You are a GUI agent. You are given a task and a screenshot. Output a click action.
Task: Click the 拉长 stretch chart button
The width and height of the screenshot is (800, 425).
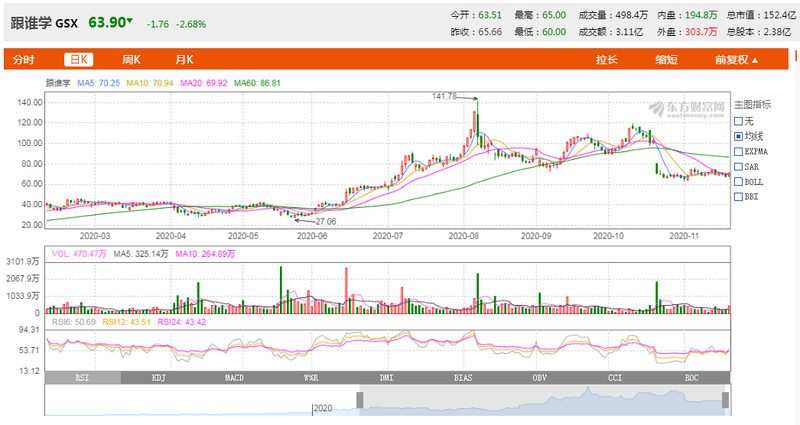coord(607,60)
